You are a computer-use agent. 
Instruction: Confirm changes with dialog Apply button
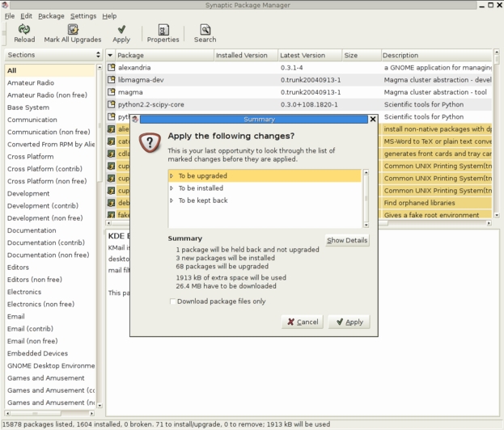point(349,322)
